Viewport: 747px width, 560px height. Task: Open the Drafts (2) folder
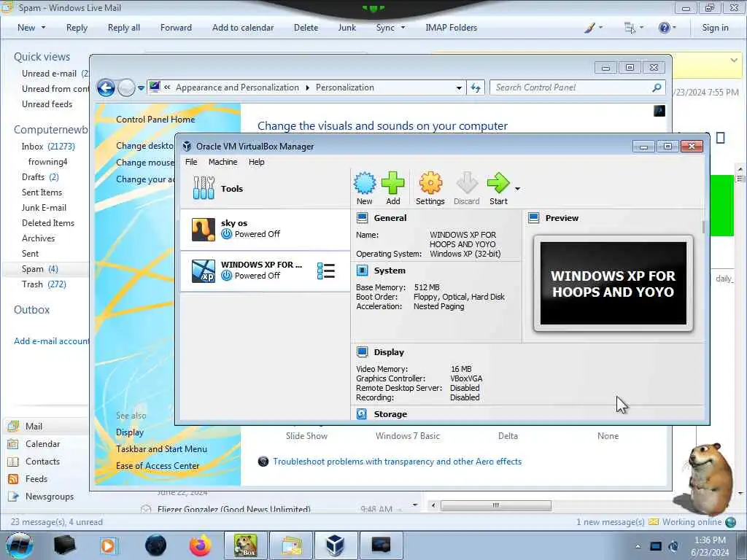40,177
